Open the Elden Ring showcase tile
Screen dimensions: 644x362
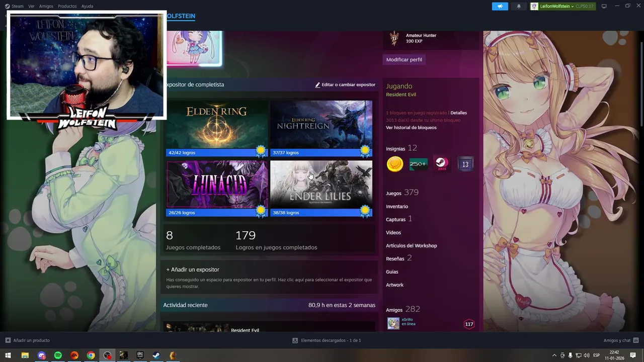tap(217, 124)
